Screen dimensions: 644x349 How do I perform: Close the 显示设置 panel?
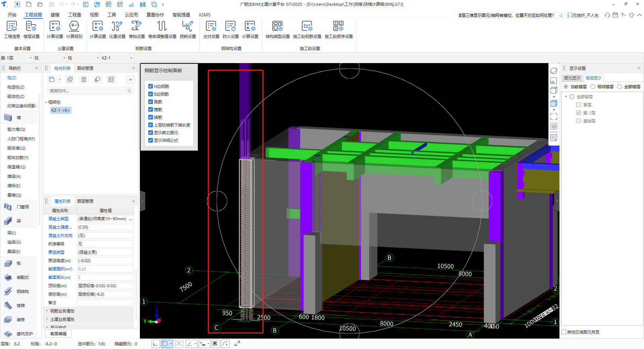[x=639, y=68]
